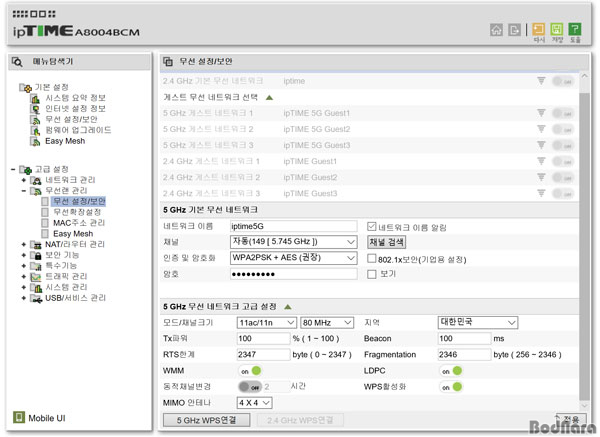The height and width of the screenshot is (437, 600).
Task: Click the NAT/라우터 관리 icon
Action: coord(36,244)
